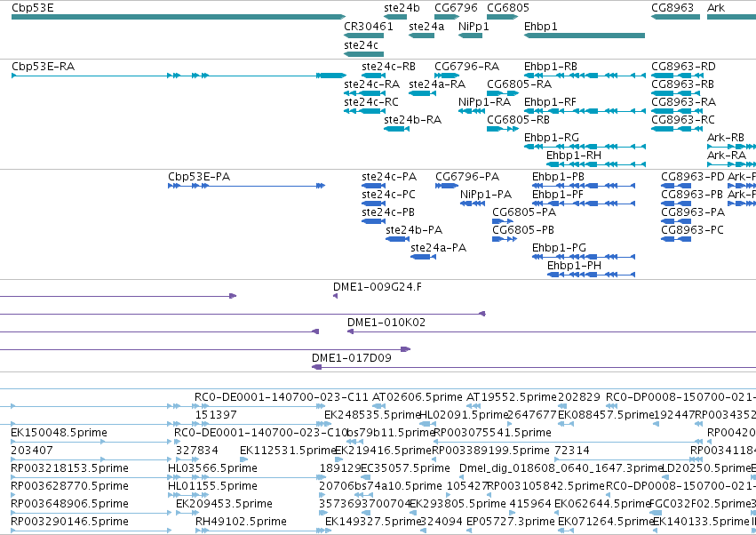
Task: Click the ste24a-PA protein label
Action: tap(438, 249)
